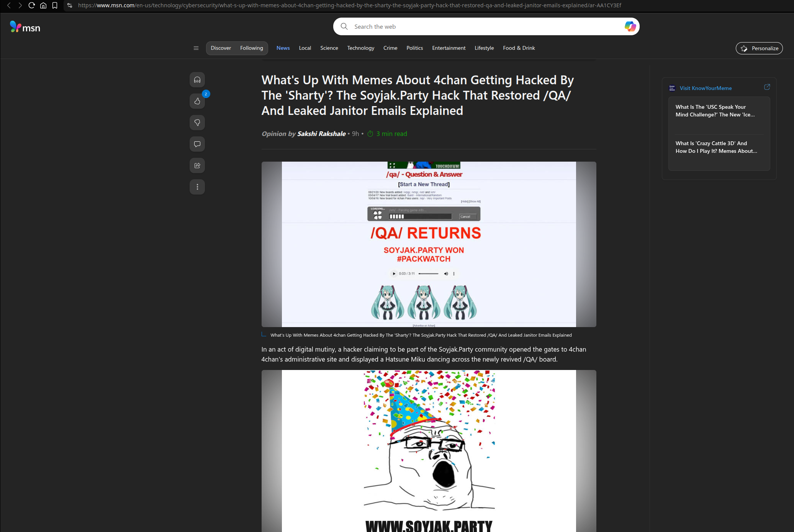Open KnowYourMeme in new window icon
This screenshot has width=794, height=532.
point(767,87)
